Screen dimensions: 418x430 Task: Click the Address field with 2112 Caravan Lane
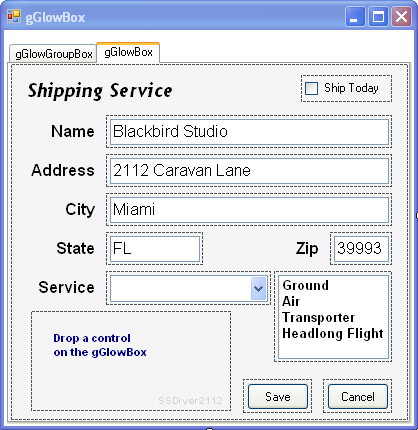[x=249, y=171]
